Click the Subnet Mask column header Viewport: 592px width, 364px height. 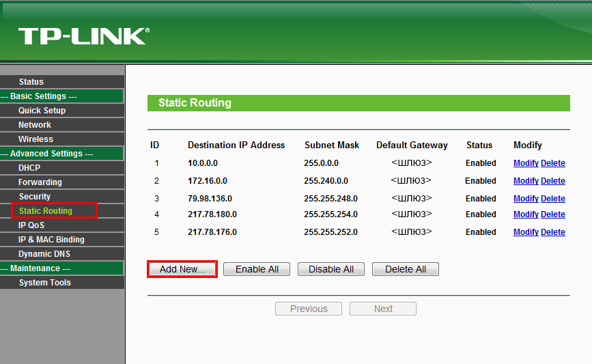332,145
